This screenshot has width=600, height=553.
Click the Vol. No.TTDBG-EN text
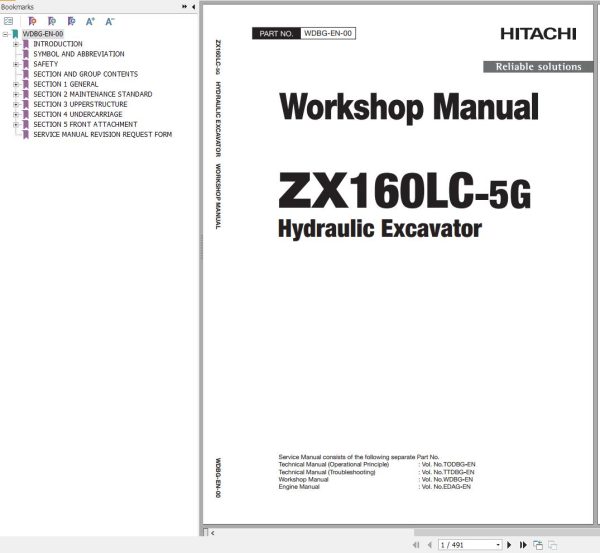(448, 472)
